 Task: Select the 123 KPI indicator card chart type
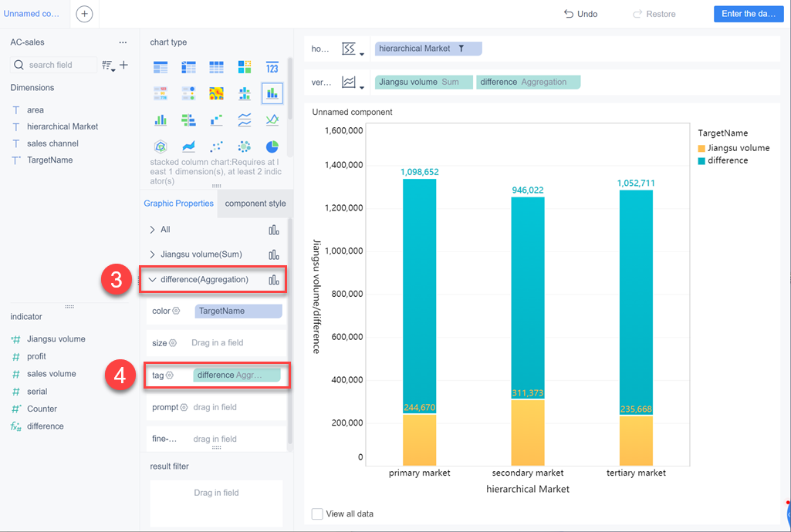(x=272, y=67)
